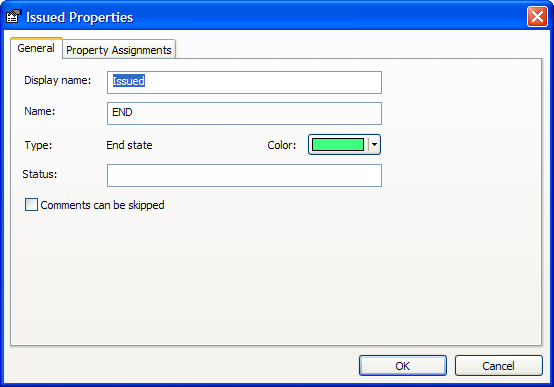Click the 'Issued Properties' title bar text
Image resolution: width=554 pixels, height=387 pixels.
pos(79,17)
